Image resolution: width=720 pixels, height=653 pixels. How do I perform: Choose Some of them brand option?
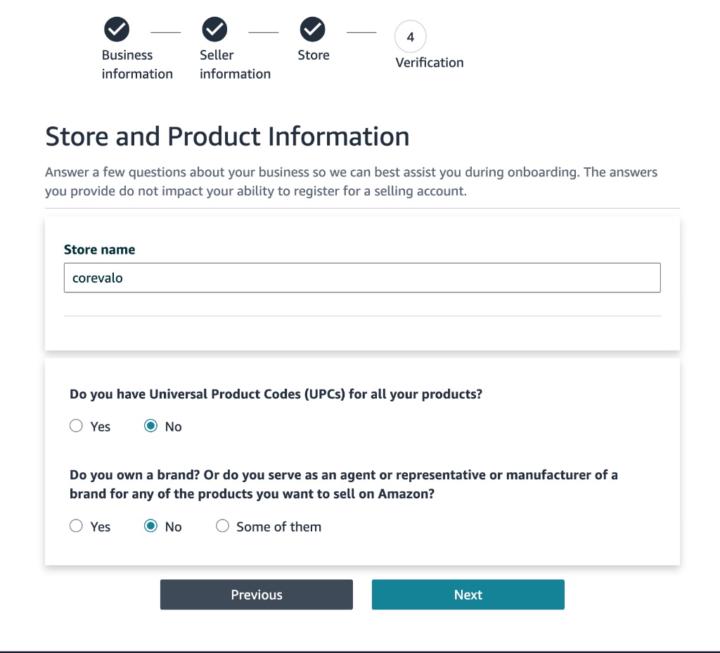point(222,526)
